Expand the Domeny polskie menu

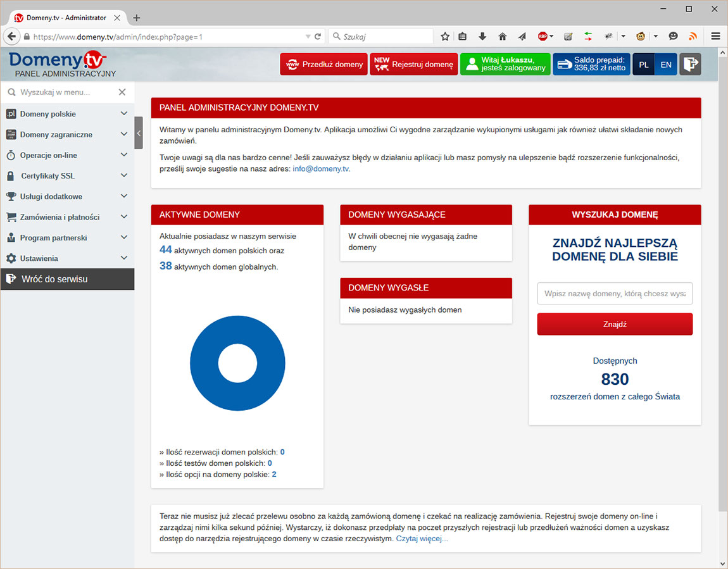66,114
